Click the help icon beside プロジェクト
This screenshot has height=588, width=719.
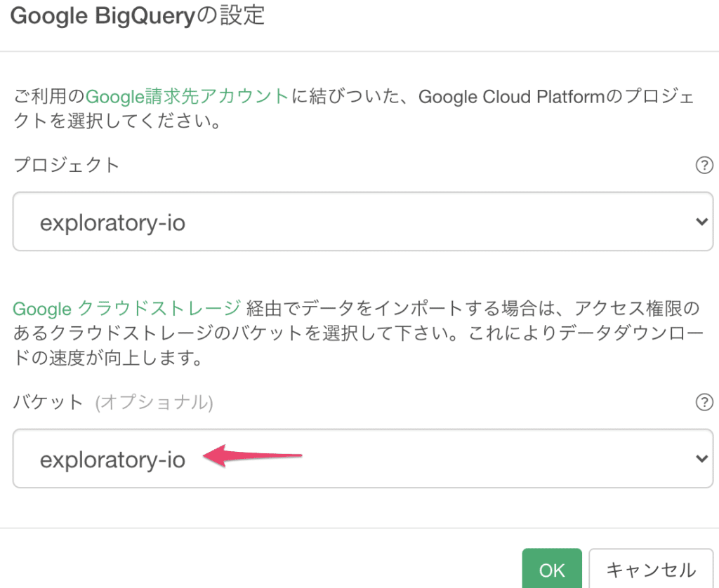point(703,166)
